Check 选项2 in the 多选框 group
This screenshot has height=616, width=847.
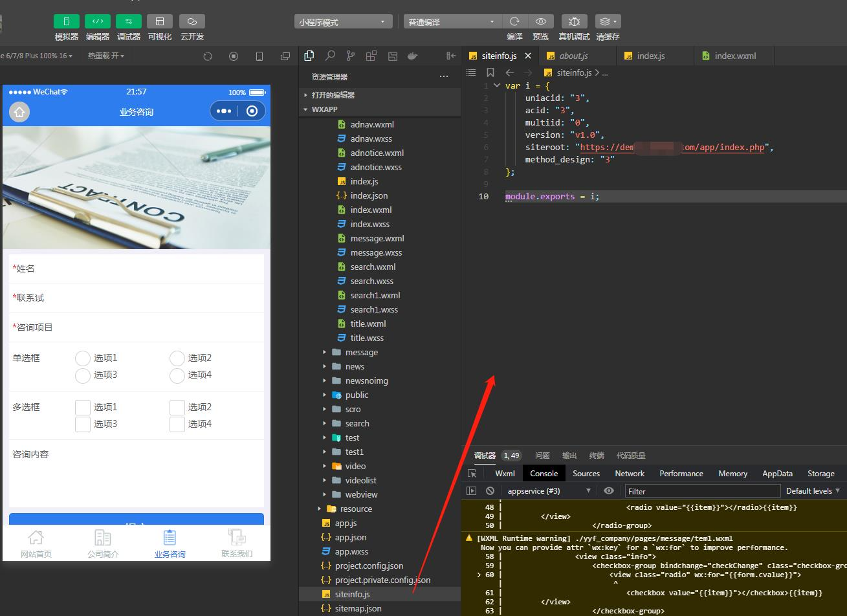[x=177, y=407]
